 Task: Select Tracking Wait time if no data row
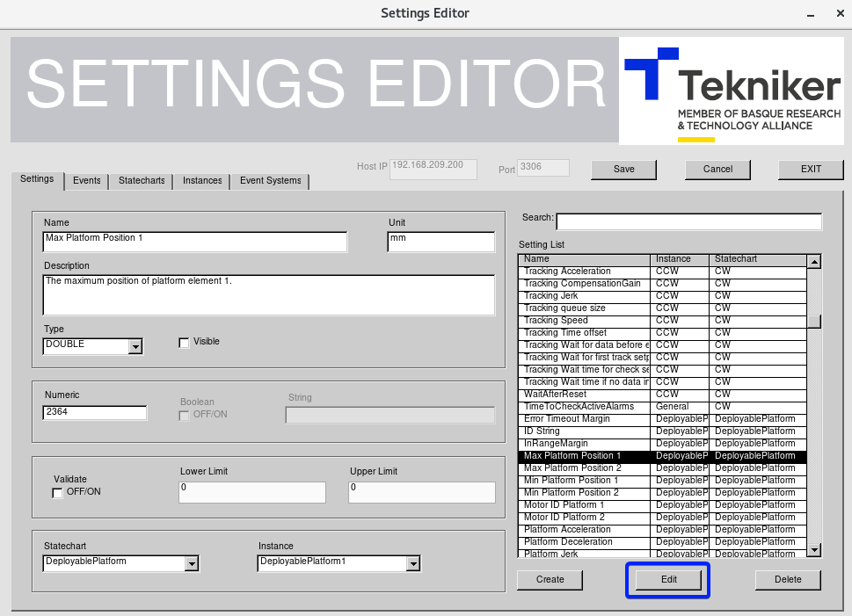tap(662, 382)
